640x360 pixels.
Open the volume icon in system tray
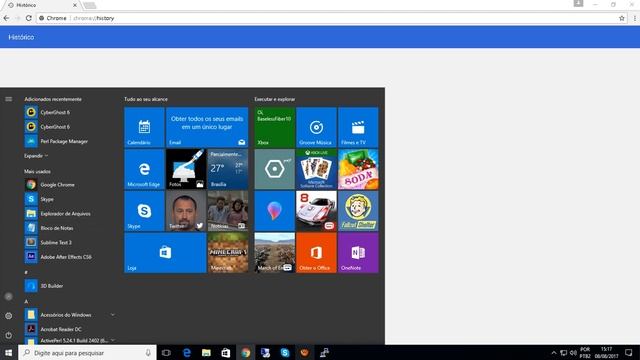[x=573, y=353]
